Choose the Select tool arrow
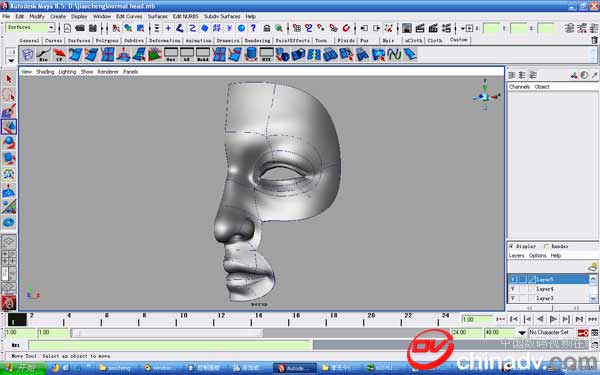The width and height of the screenshot is (600, 375). pyautogui.click(x=9, y=79)
